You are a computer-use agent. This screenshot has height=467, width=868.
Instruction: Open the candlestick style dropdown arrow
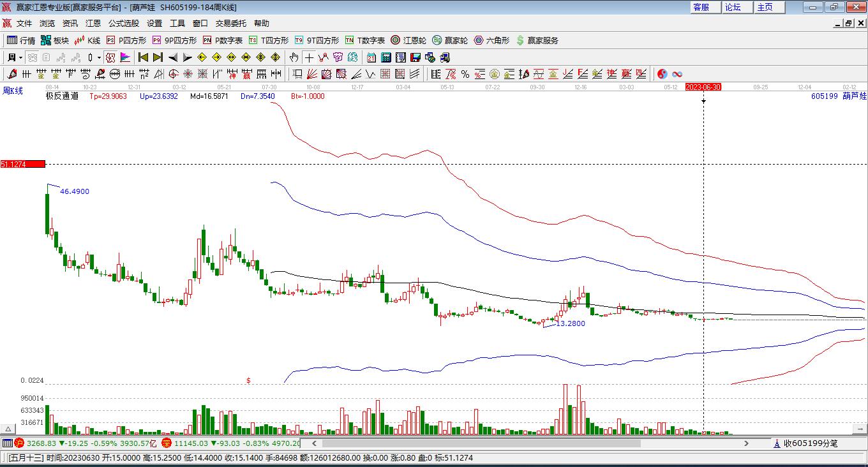[99, 57]
